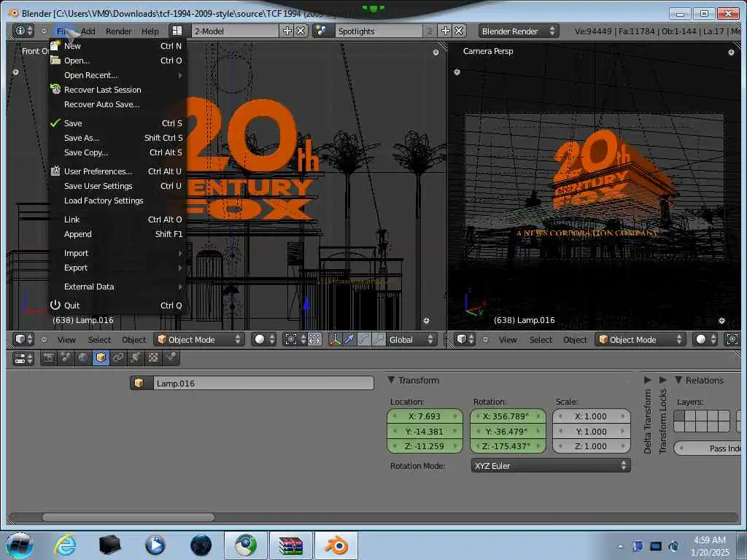Open the Physics properties tab
The image size is (747, 560).
(171, 357)
